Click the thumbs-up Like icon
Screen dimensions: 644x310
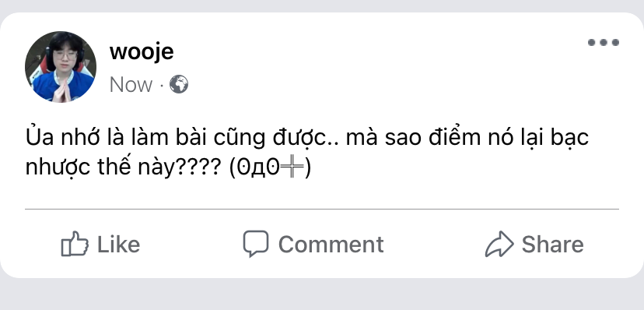pos(75,244)
